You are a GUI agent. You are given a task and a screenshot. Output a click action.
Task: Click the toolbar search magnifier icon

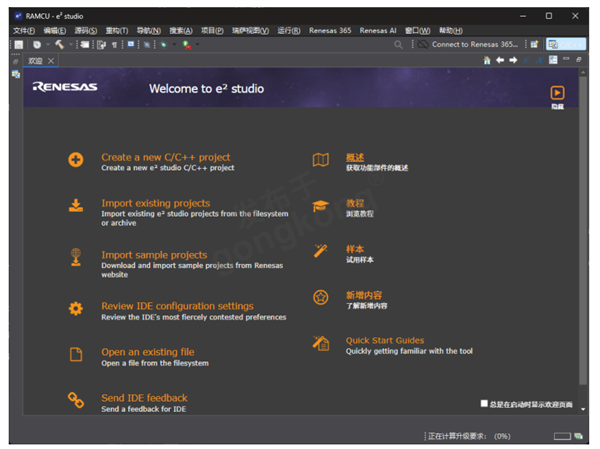click(x=398, y=45)
